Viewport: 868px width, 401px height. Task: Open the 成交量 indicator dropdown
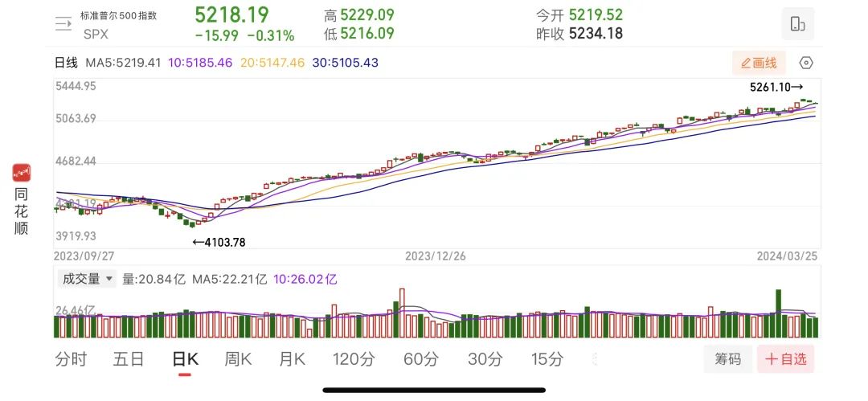coord(87,279)
